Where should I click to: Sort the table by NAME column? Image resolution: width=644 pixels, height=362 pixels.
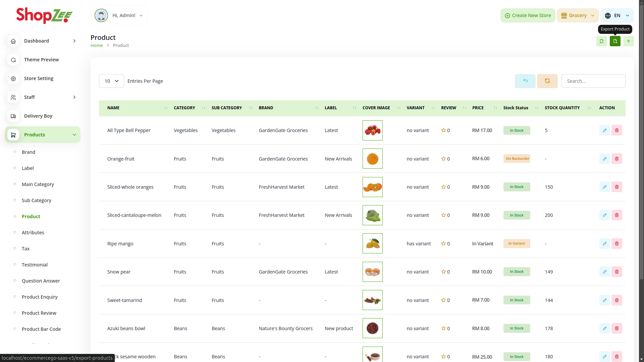[x=113, y=108]
